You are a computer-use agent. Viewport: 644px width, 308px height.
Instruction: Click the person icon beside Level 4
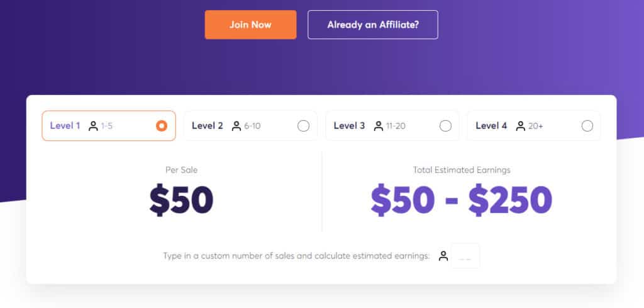520,126
